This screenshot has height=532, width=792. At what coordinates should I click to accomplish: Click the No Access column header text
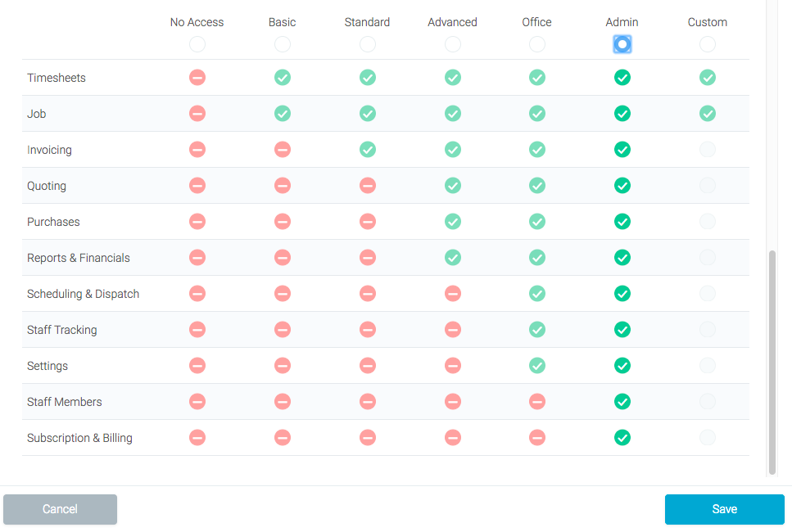pyautogui.click(x=197, y=22)
